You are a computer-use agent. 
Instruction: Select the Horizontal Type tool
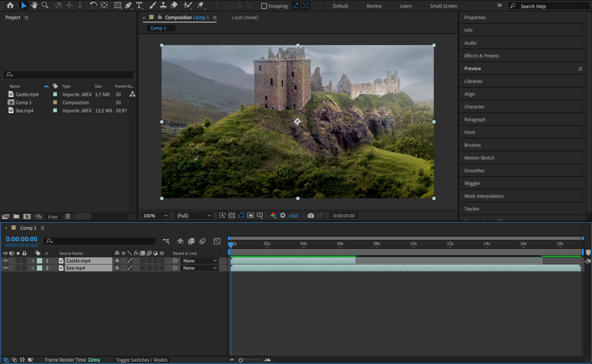[x=139, y=5]
